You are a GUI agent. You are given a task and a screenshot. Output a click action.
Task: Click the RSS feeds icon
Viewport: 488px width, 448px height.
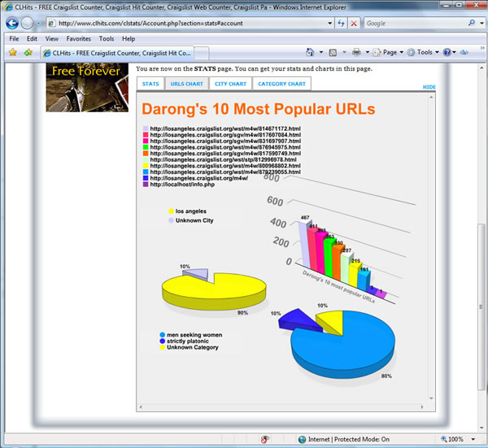[333, 53]
